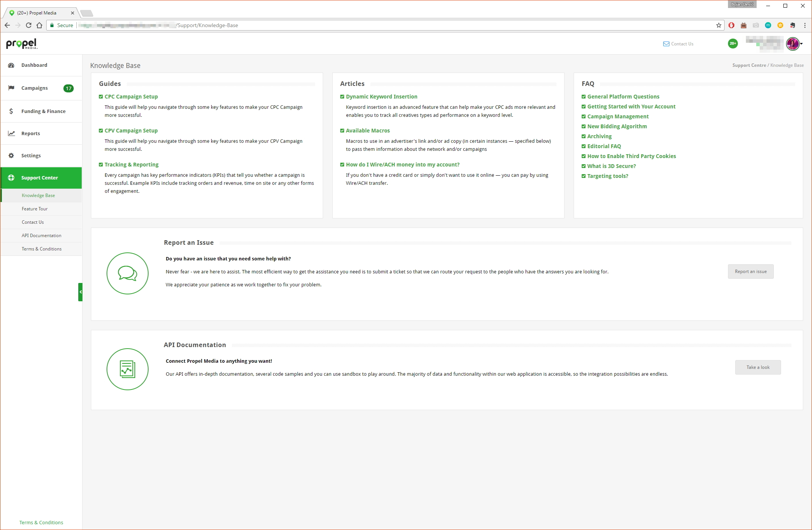Click the dollar sign Funding icon

tap(11, 111)
